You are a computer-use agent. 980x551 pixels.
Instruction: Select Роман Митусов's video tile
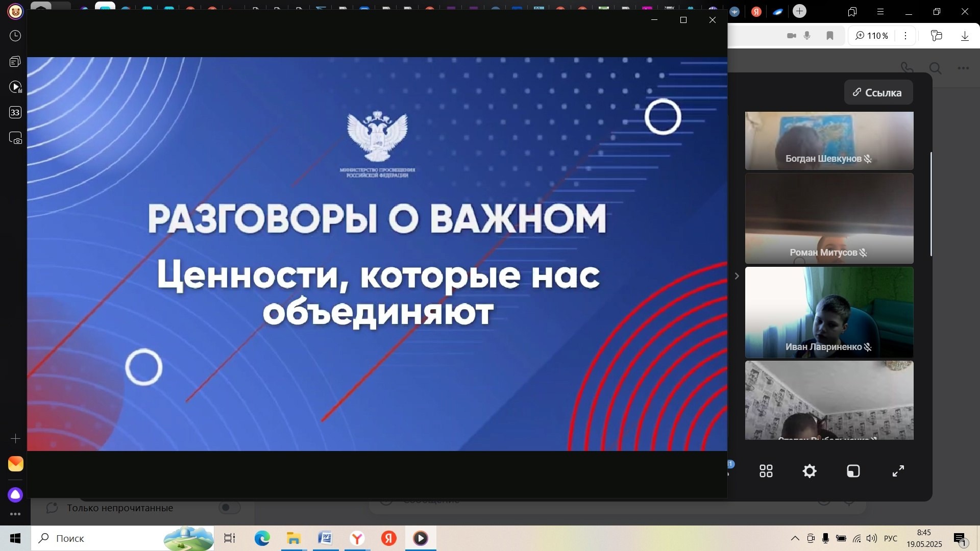click(829, 218)
